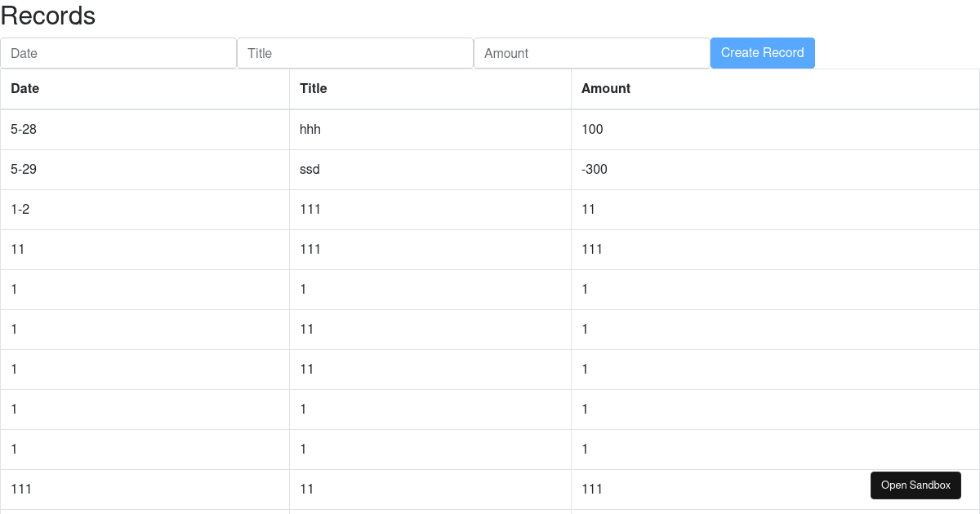
Task: Select the date cell showing 5-29
Action: [24, 170]
